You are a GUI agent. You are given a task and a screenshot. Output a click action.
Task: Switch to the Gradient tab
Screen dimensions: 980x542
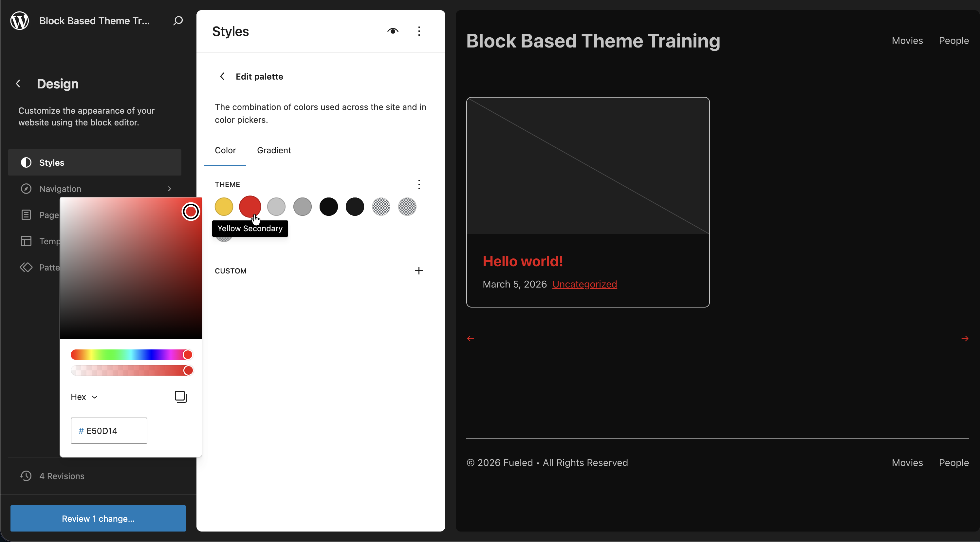point(273,150)
